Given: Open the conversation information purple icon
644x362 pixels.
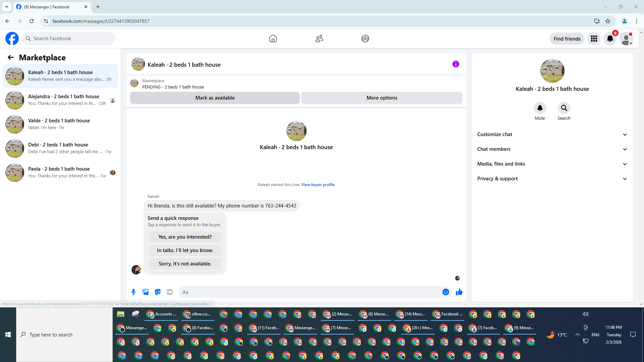Looking at the screenshot, I should 455,64.
